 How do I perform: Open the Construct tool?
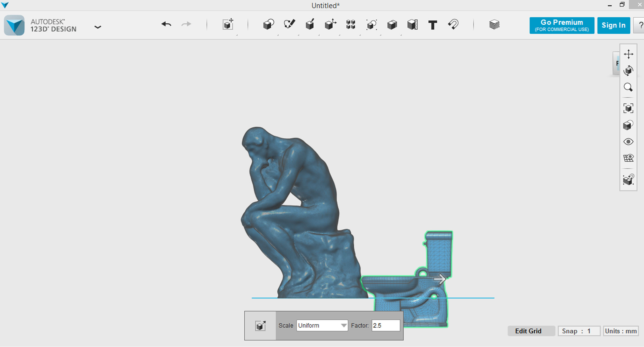310,24
